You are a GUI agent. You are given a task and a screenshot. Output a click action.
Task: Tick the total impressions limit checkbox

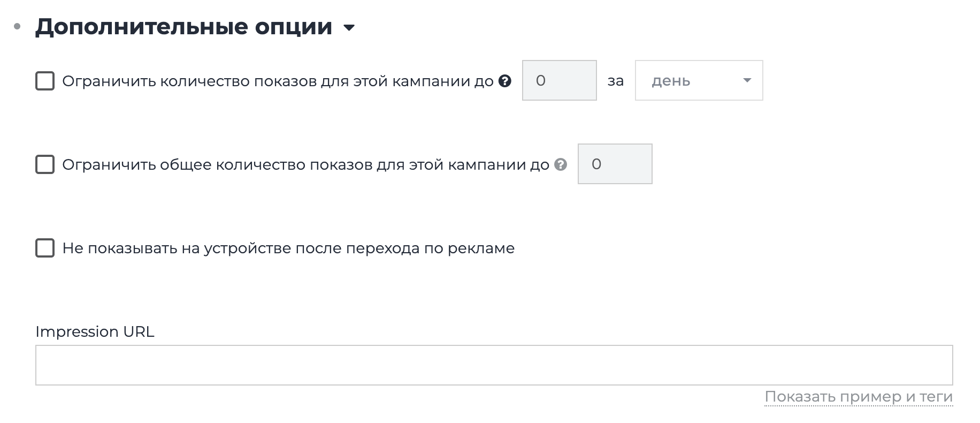pos(45,164)
